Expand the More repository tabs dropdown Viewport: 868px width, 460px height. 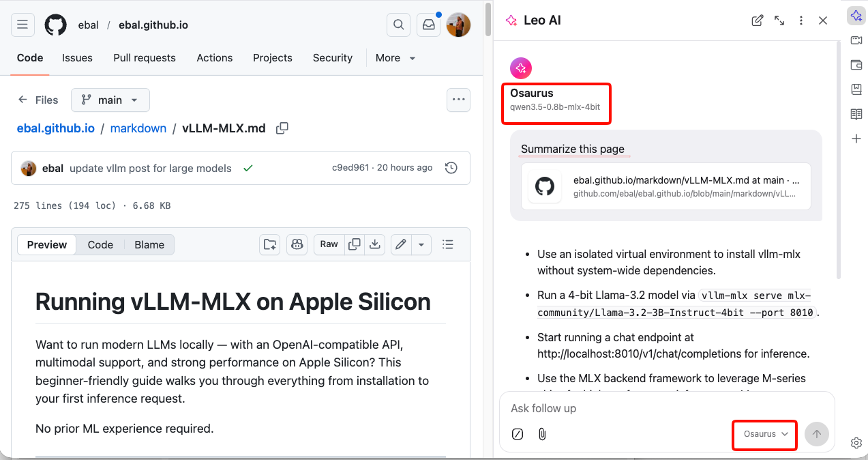[395, 58]
